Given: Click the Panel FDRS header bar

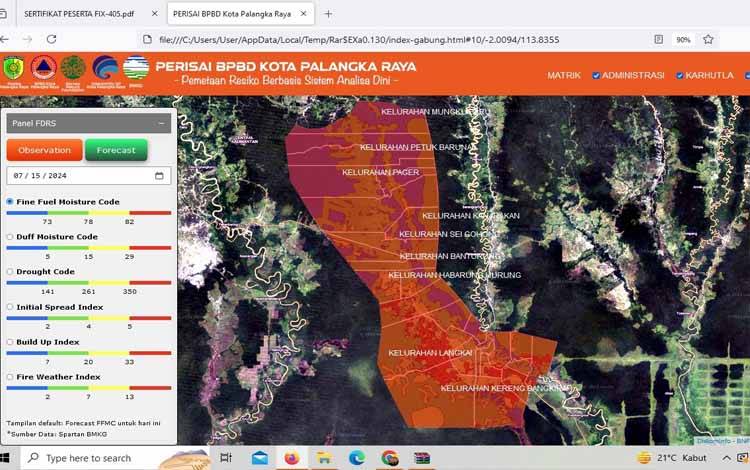Looking at the screenshot, I should coord(88,123).
